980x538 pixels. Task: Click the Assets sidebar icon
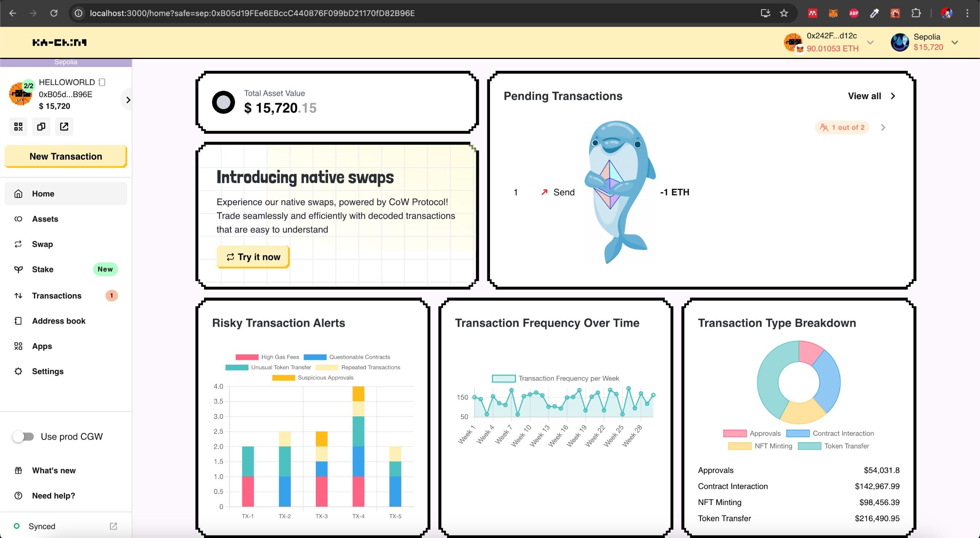tap(18, 218)
